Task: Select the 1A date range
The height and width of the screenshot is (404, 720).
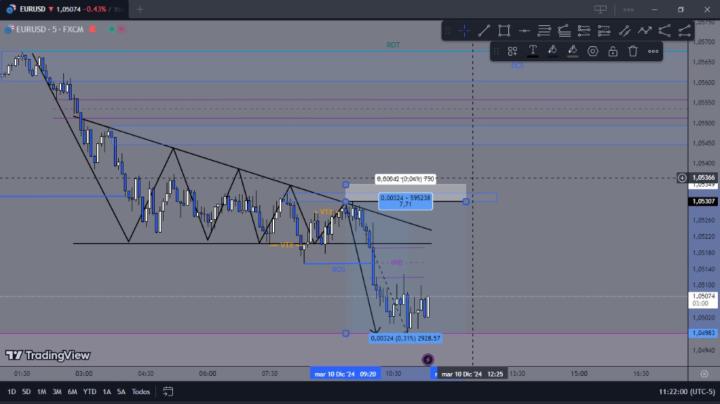Action: tap(107, 392)
